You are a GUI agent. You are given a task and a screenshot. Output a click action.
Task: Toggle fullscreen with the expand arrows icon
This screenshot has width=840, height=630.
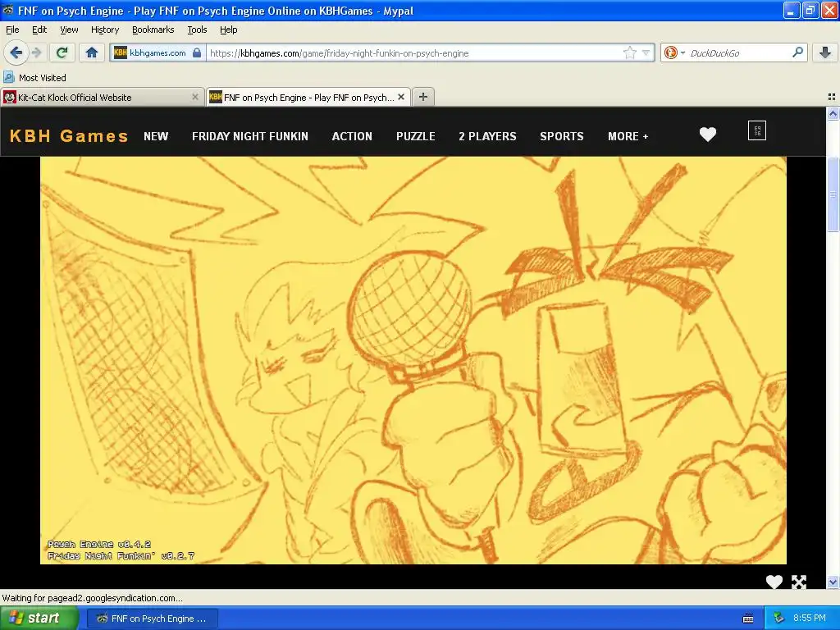tap(799, 582)
